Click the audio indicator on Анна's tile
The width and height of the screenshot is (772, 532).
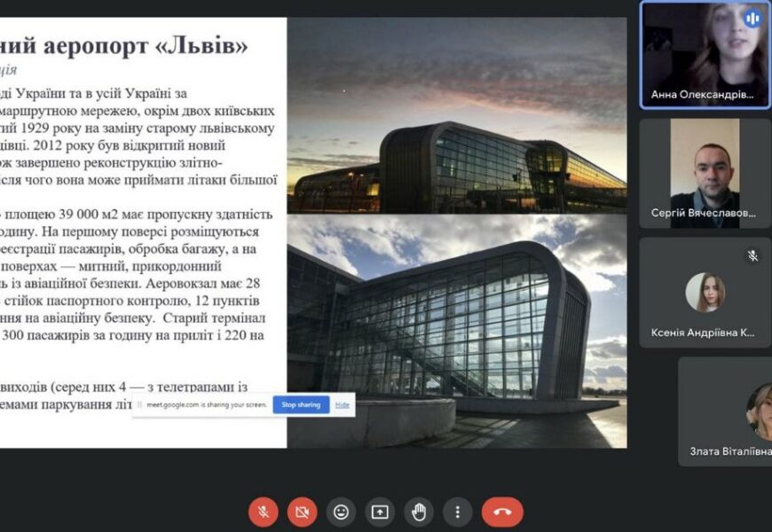click(x=752, y=18)
